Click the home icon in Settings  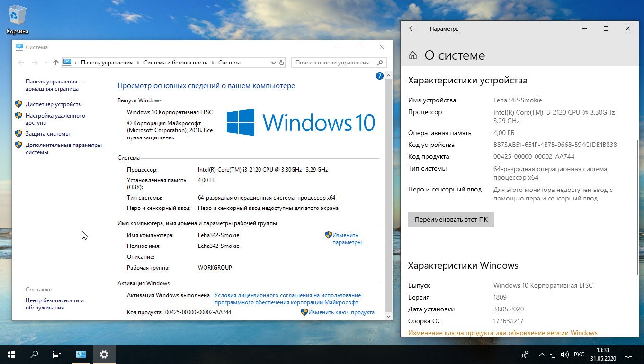[x=413, y=55]
